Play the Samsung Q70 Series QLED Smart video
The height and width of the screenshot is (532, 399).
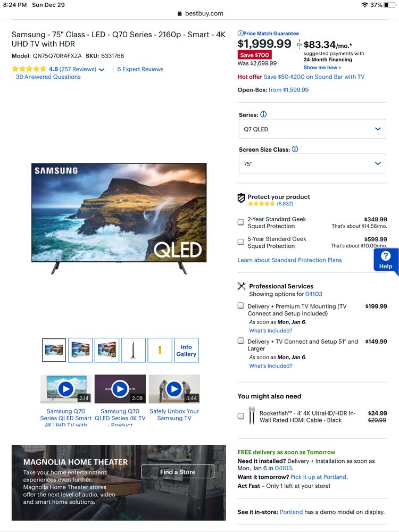(65, 389)
